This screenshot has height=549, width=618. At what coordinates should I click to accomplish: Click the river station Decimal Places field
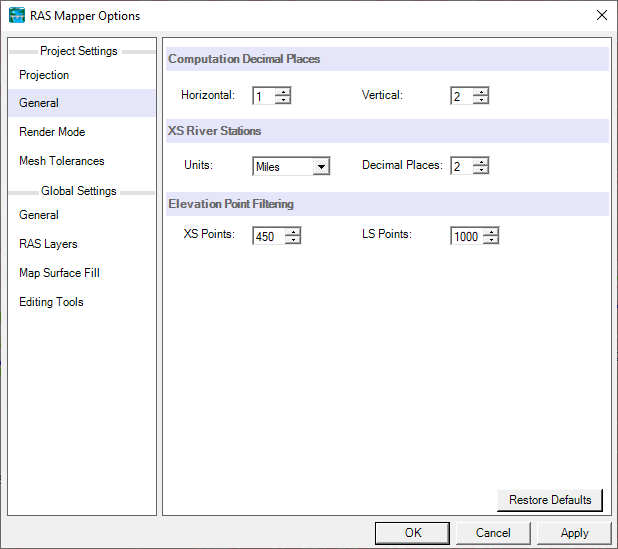[x=462, y=166]
